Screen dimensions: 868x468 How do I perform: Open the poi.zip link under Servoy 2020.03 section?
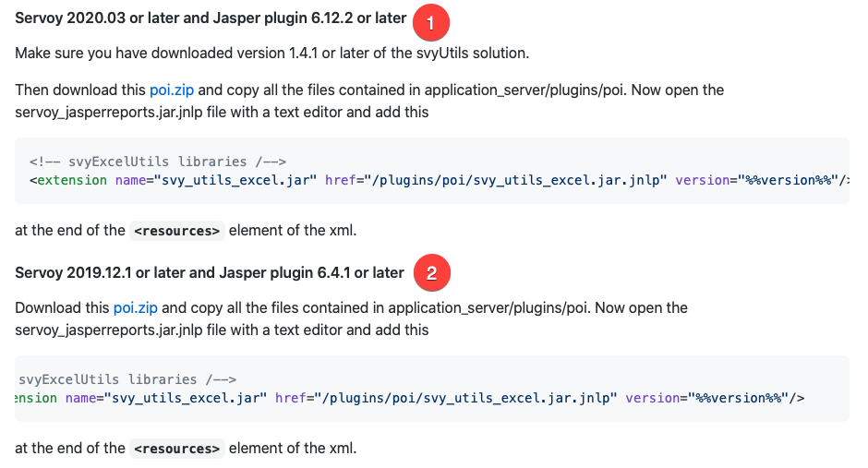172,90
